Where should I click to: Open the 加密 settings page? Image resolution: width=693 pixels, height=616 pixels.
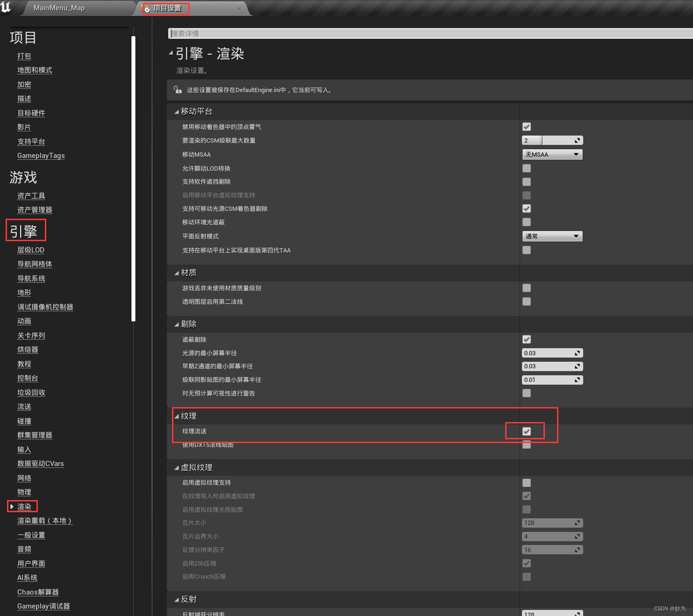click(x=24, y=85)
